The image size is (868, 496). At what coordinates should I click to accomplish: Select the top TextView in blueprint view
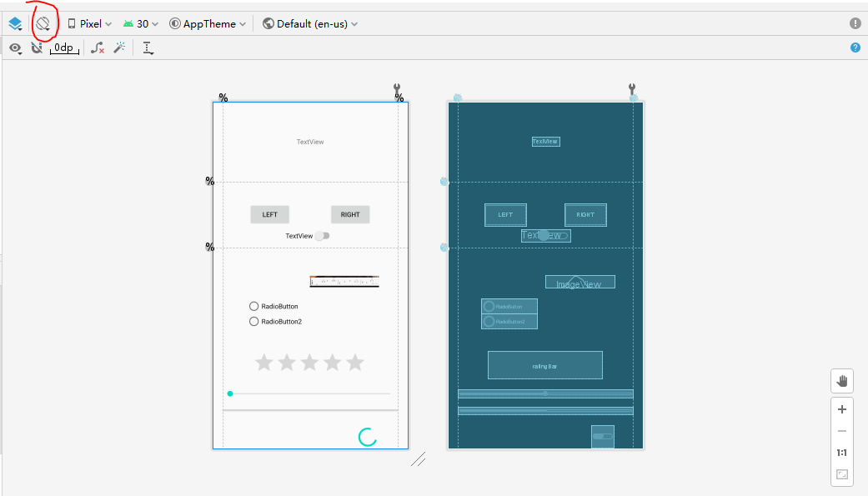pos(546,142)
